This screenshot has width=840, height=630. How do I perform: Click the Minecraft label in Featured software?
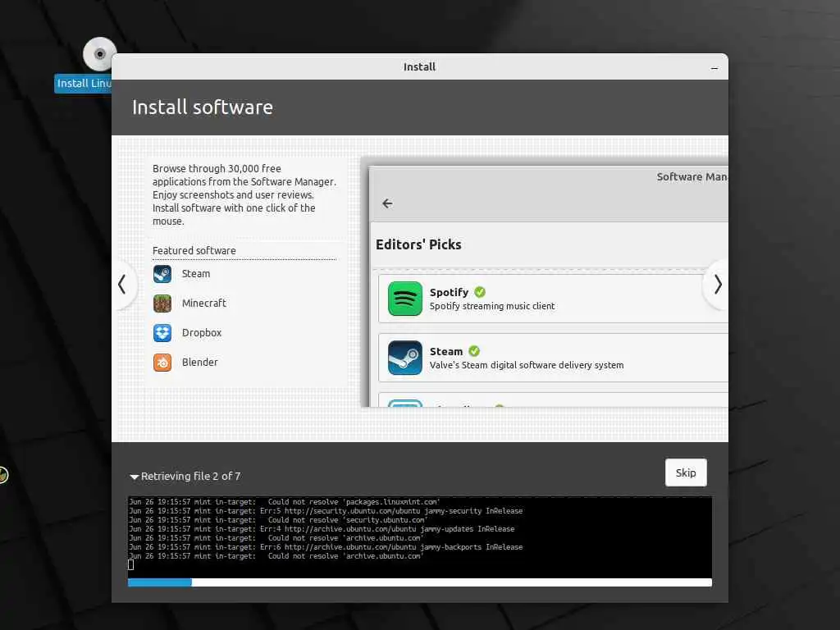click(x=204, y=304)
